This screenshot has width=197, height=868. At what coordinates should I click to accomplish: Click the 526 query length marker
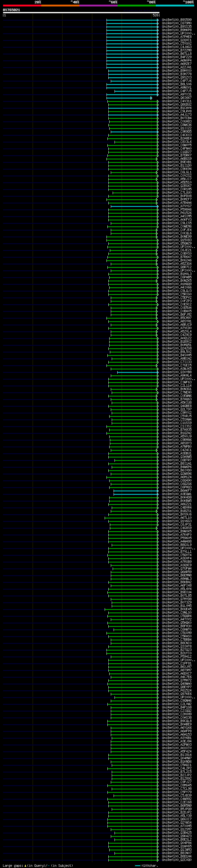155,15
